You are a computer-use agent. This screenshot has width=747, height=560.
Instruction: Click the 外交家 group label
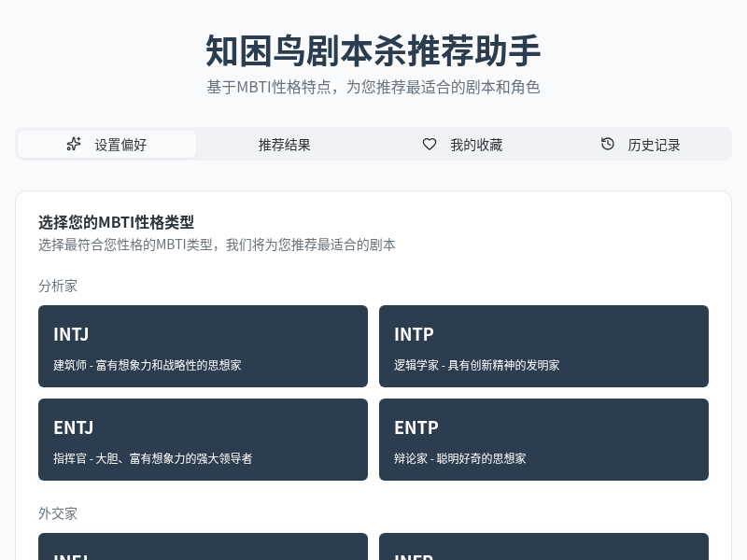click(x=58, y=513)
